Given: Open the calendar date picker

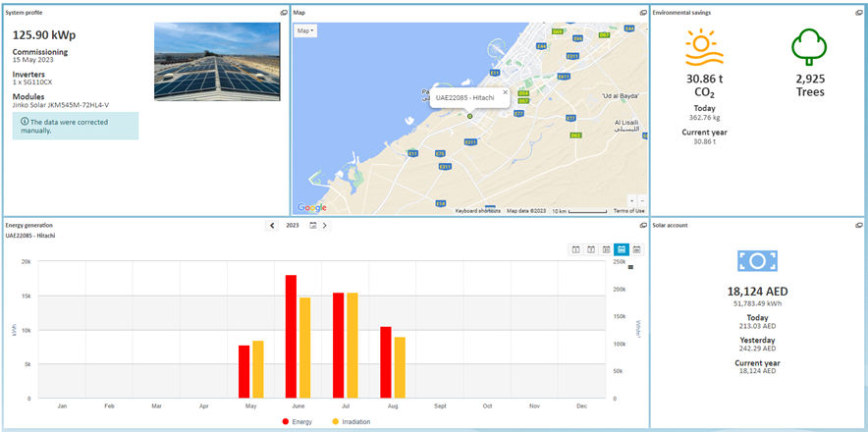Looking at the screenshot, I should pyautogui.click(x=313, y=226).
